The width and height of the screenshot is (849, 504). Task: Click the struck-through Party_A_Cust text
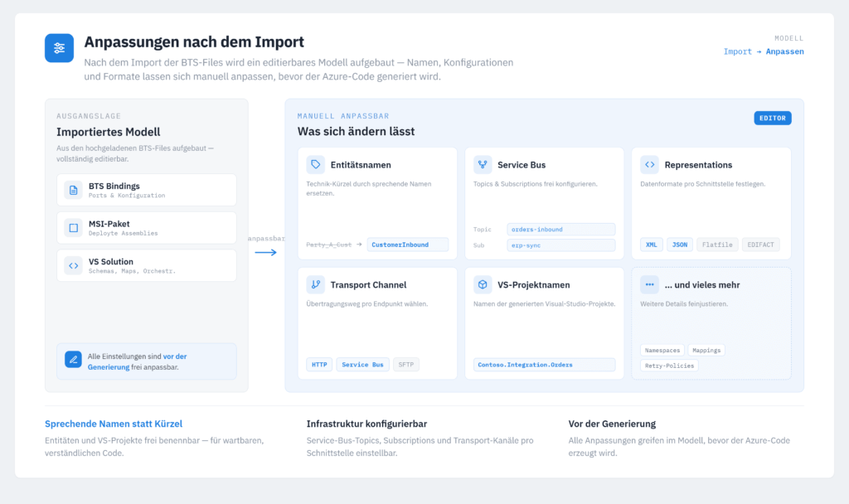[x=328, y=245]
